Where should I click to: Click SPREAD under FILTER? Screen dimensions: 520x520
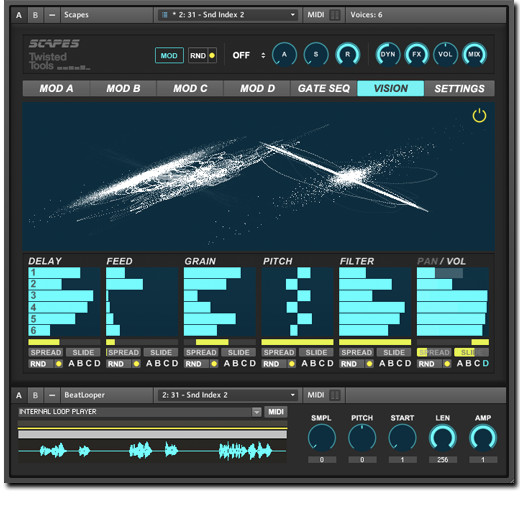[356, 352]
